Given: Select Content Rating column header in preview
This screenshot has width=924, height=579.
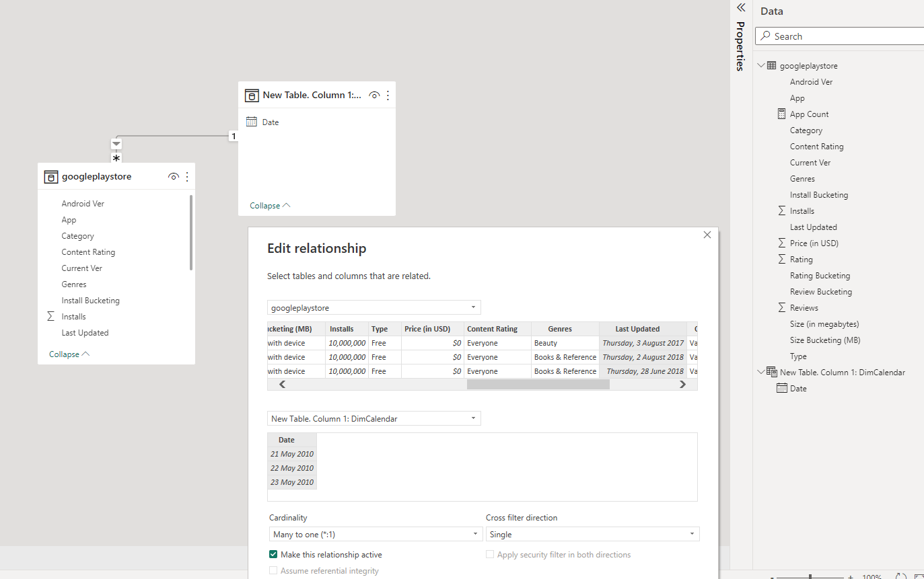Looking at the screenshot, I should pos(497,329).
